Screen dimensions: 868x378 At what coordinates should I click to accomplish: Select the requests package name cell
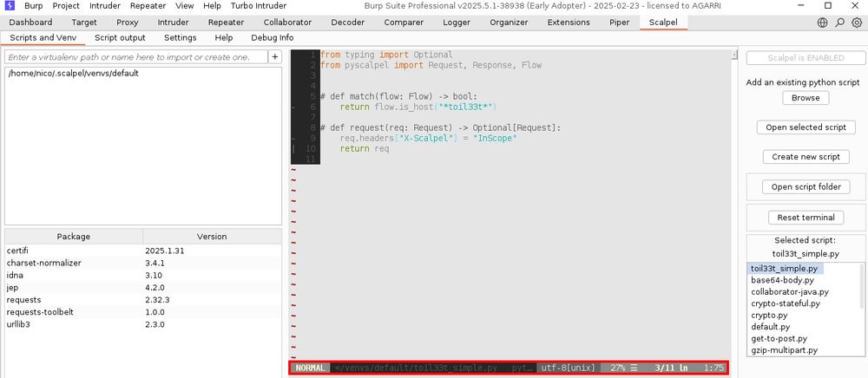(74, 299)
